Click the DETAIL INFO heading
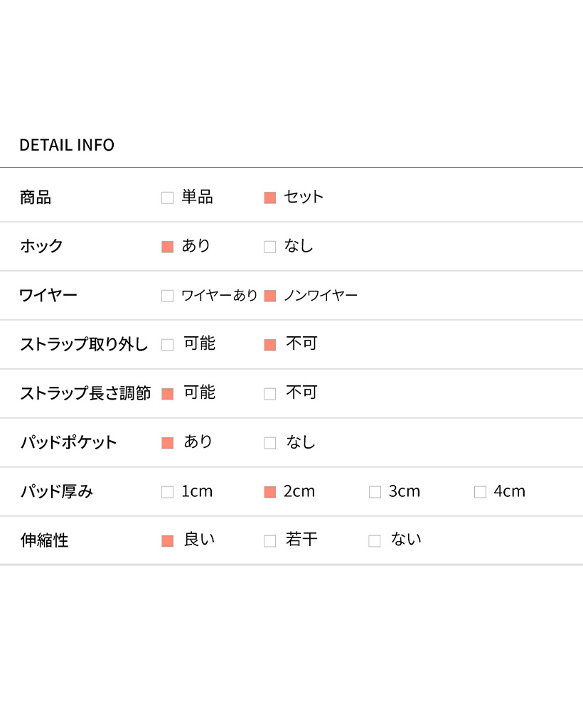 tap(67, 145)
